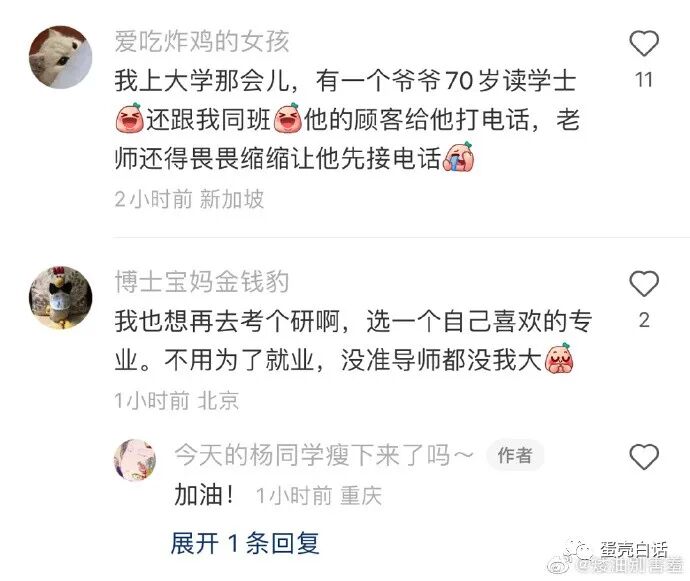Open the rooster avatar of 博士宝妈金钱豹
690x581 pixels.
(60, 298)
